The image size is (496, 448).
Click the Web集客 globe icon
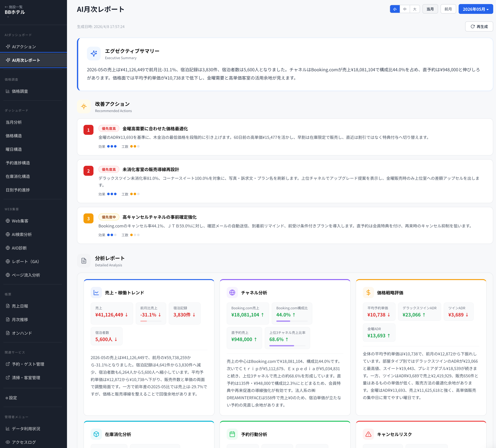(x=8, y=221)
